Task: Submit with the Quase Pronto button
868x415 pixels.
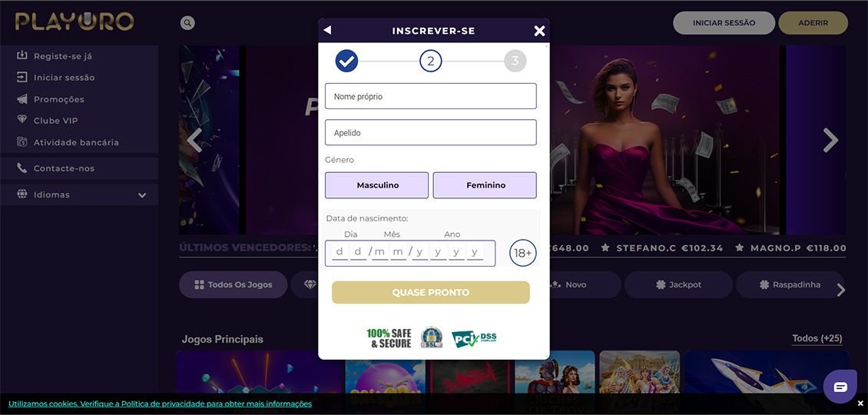Action: (x=431, y=293)
